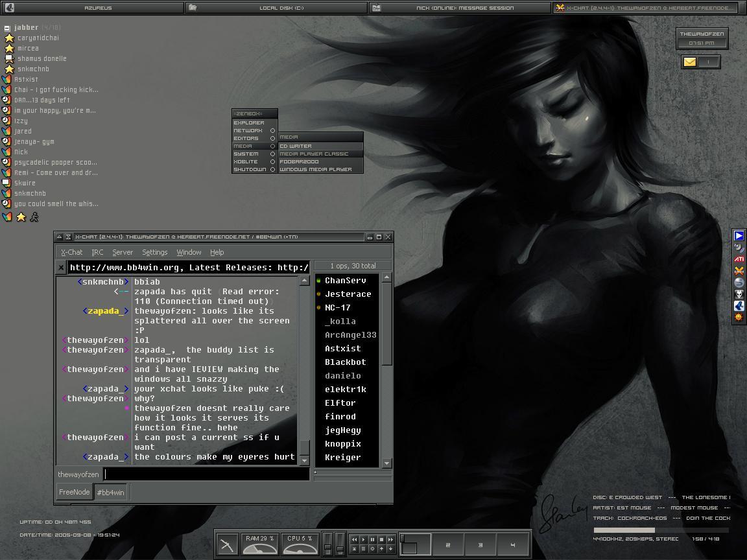Open the Settings menu in X-Chat
747x560 pixels.
click(x=154, y=252)
